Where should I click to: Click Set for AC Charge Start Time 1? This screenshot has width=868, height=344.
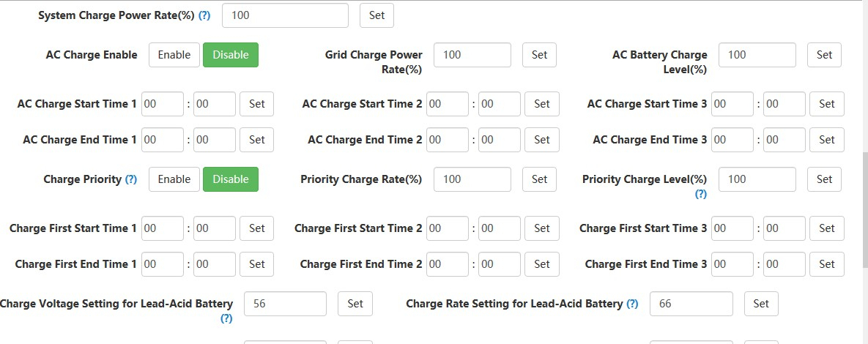[x=257, y=104]
